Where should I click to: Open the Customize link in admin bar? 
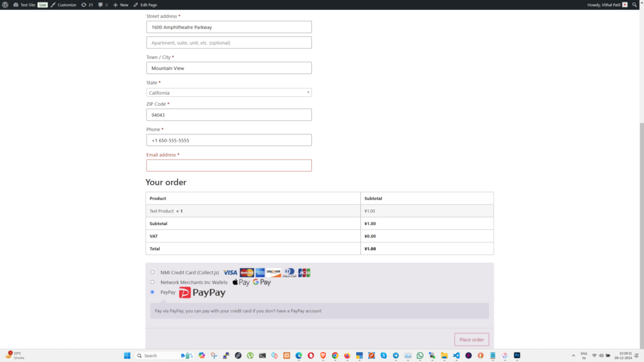pyautogui.click(x=64, y=4)
